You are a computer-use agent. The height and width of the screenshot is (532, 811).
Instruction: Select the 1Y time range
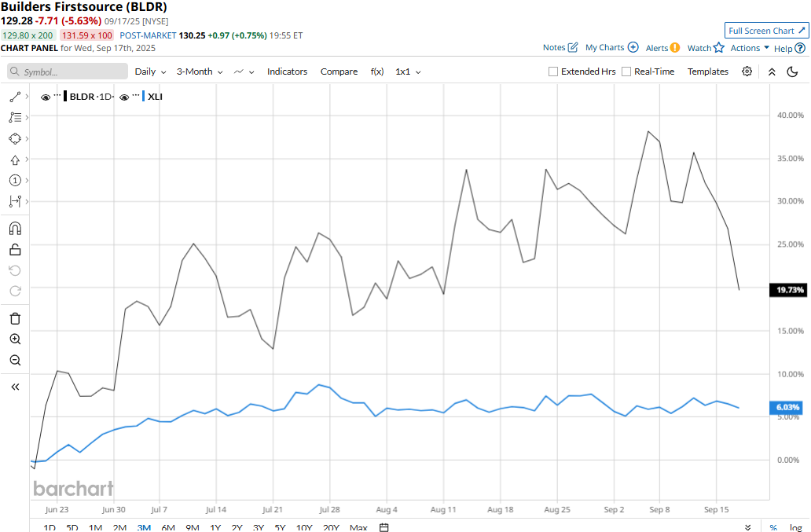(x=215, y=527)
